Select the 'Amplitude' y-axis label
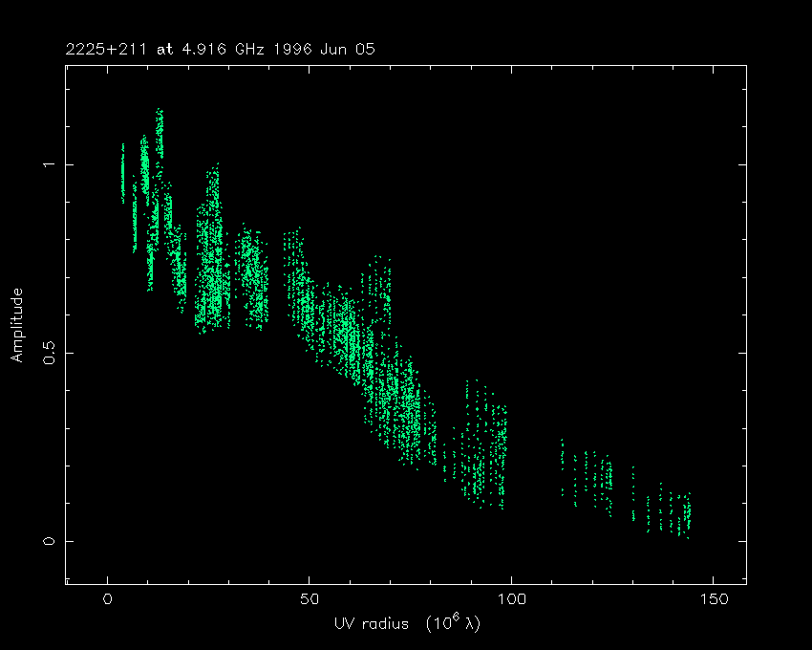Screen dimensions: 812x650 (16, 327)
